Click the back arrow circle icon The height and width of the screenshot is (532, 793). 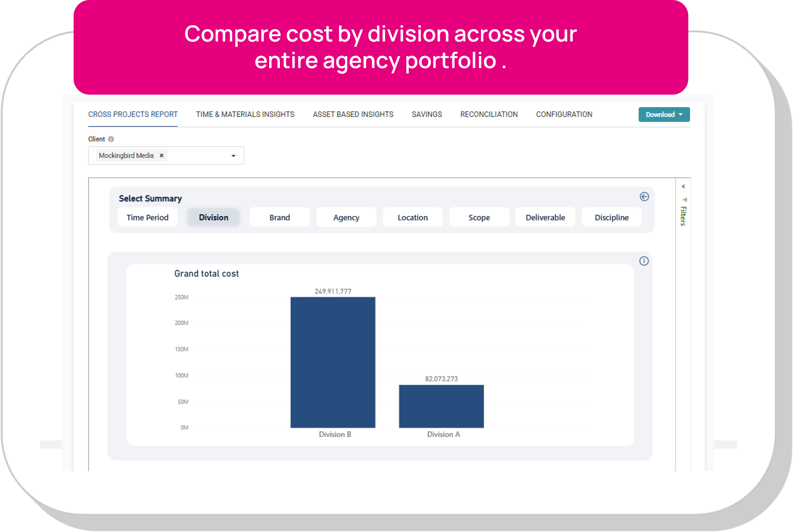[644, 197]
